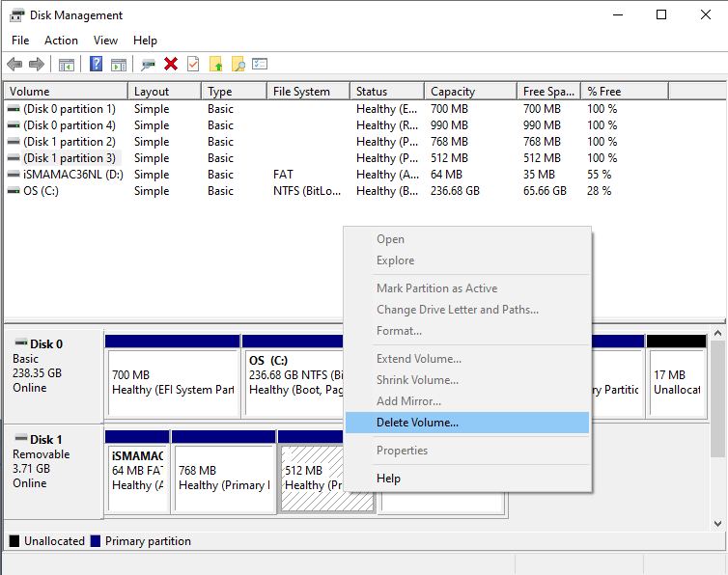This screenshot has width=728, height=575.
Task: Click the magnifier folder toolbar icon
Action: click(238, 65)
